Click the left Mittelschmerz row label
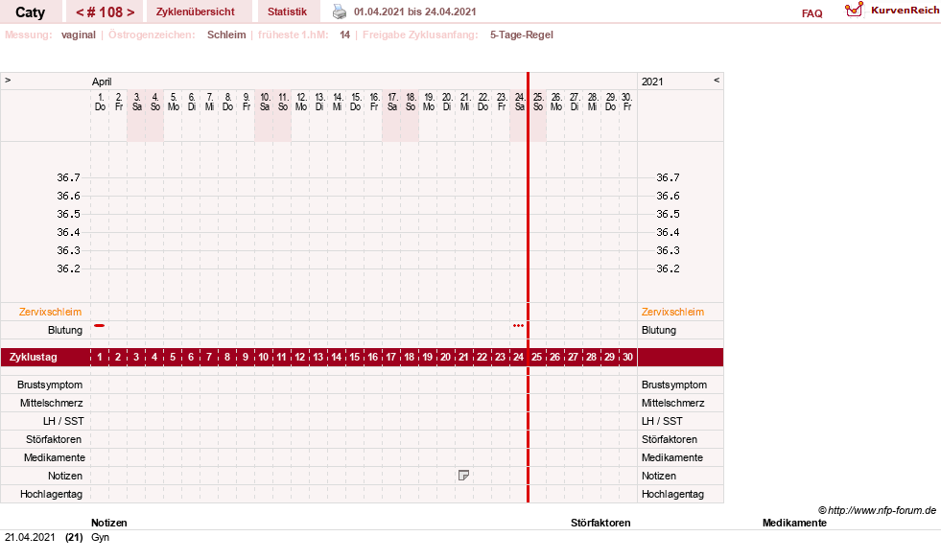 click(51, 403)
